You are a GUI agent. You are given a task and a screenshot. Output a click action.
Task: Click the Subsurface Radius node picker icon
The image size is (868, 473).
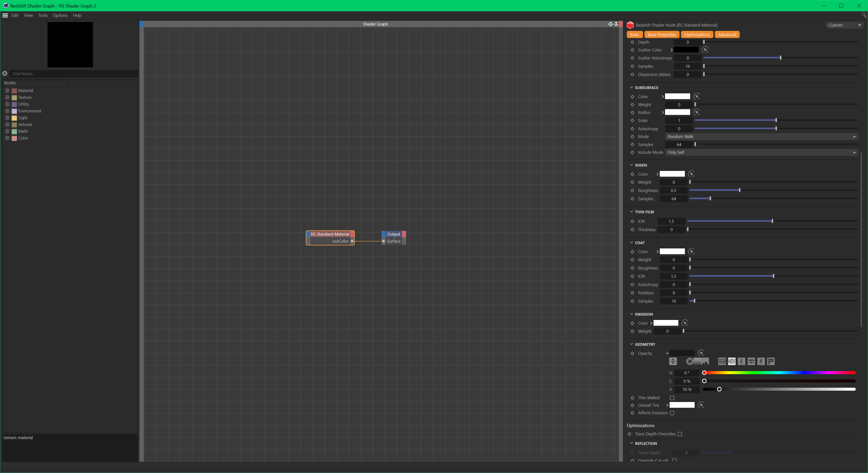point(696,112)
